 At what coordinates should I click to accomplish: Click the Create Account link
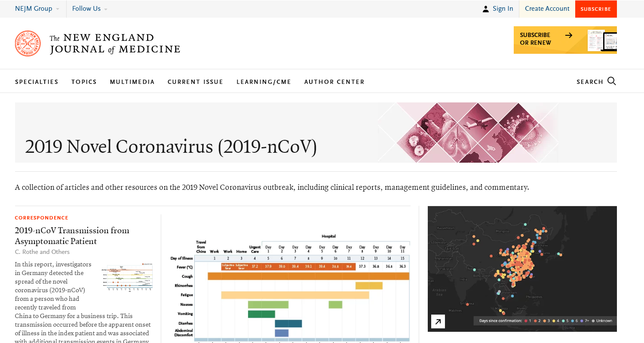pyautogui.click(x=547, y=9)
